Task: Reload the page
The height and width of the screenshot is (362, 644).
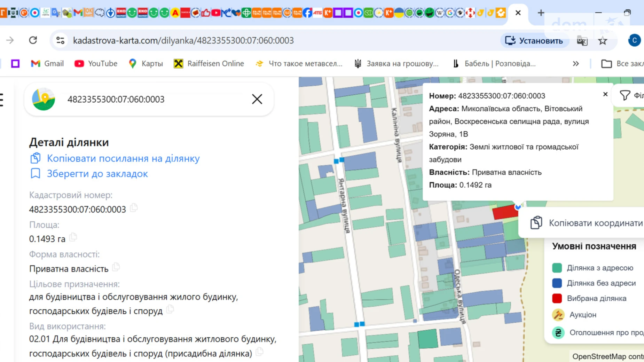Action: [x=33, y=40]
